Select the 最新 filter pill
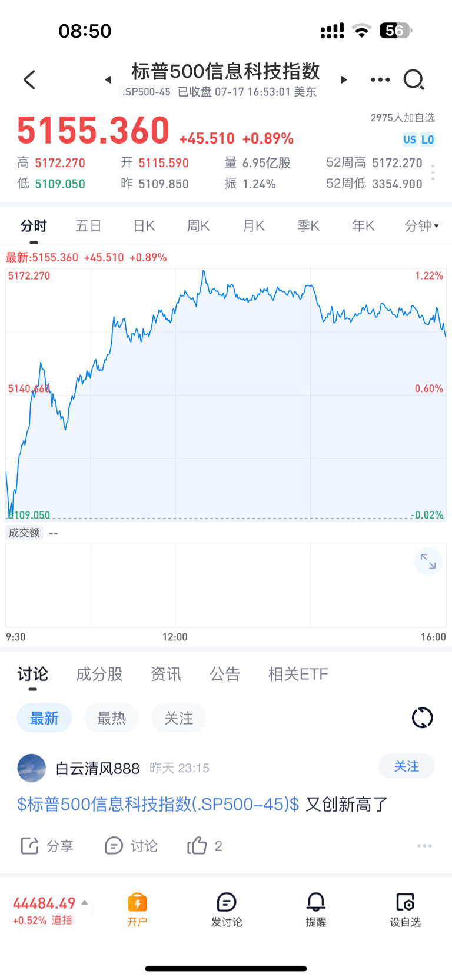Screen dimensions: 452x980 pyautogui.click(x=44, y=718)
